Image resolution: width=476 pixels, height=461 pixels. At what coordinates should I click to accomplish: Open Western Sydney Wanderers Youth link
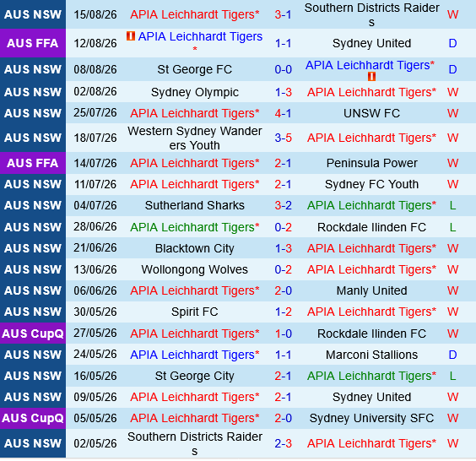(x=195, y=138)
